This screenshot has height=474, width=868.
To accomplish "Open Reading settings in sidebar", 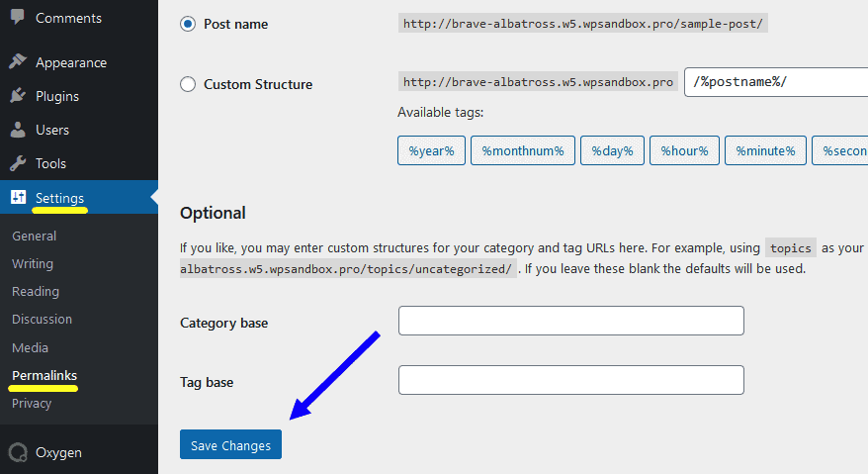I will [36, 291].
